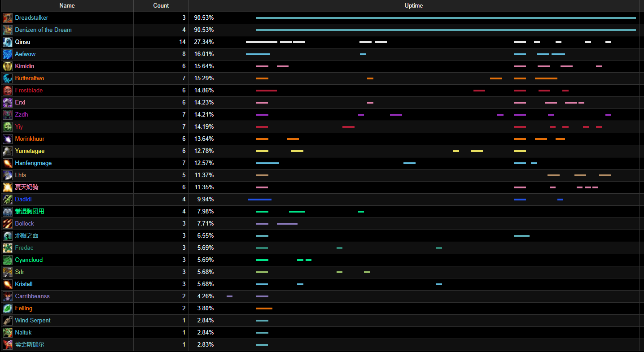Open the Bufferaltwo name link
Screen dimensions: 644x352
coord(30,78)
